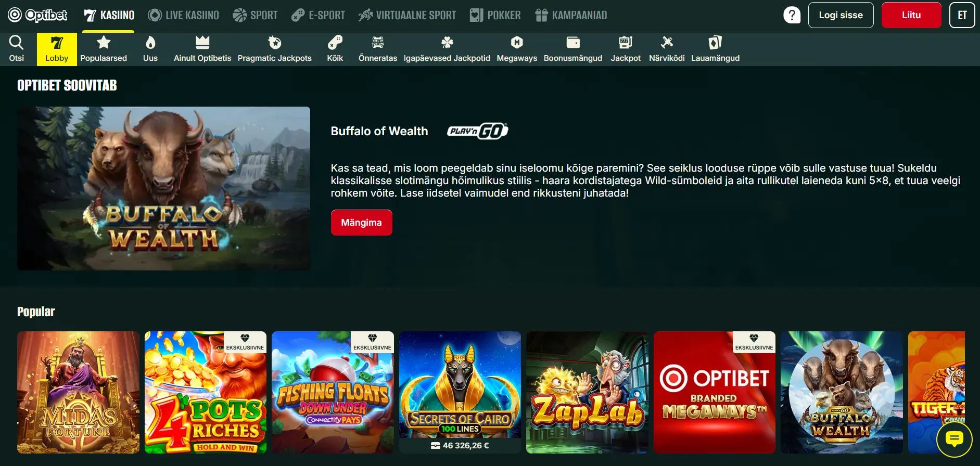The height and width of the screenshot is (466, 980).
Task: Click the Optibet logo
Action: pos(37,15)
